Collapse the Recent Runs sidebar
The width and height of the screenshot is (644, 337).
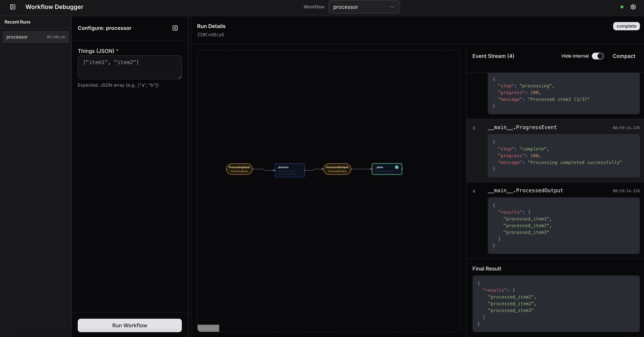[x=13, y=7]
